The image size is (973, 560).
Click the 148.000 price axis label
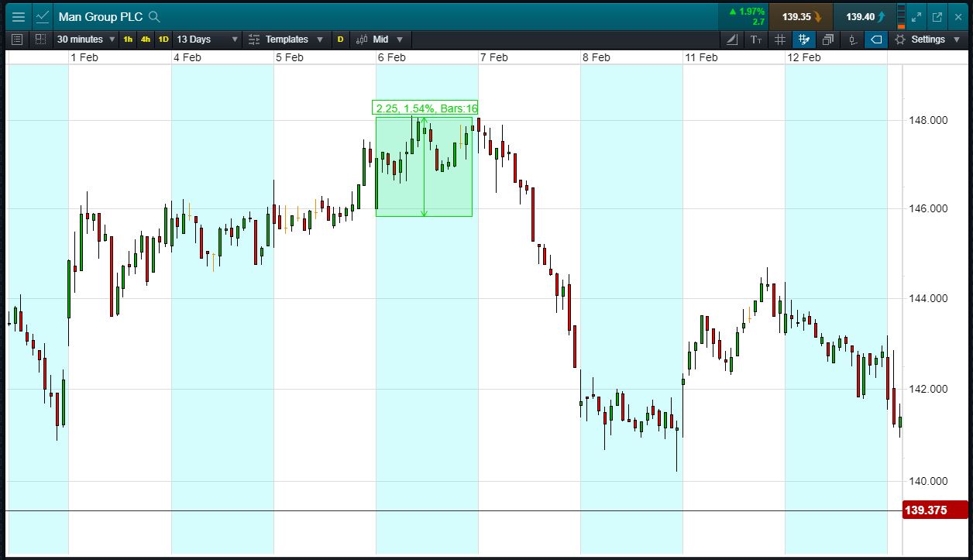(928, 120)
